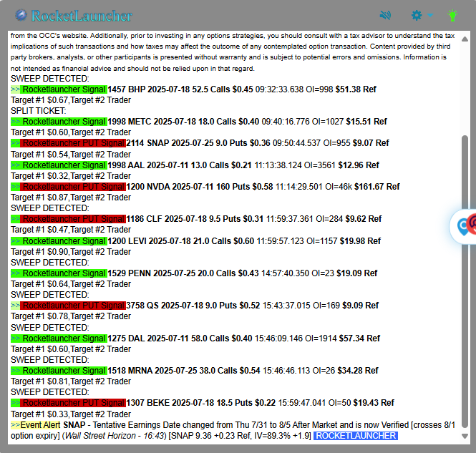476x453 pixels.
Task: Click 'Target #1 $0.33,Target #2 Trader' line
Action: (x=71, y=414)
